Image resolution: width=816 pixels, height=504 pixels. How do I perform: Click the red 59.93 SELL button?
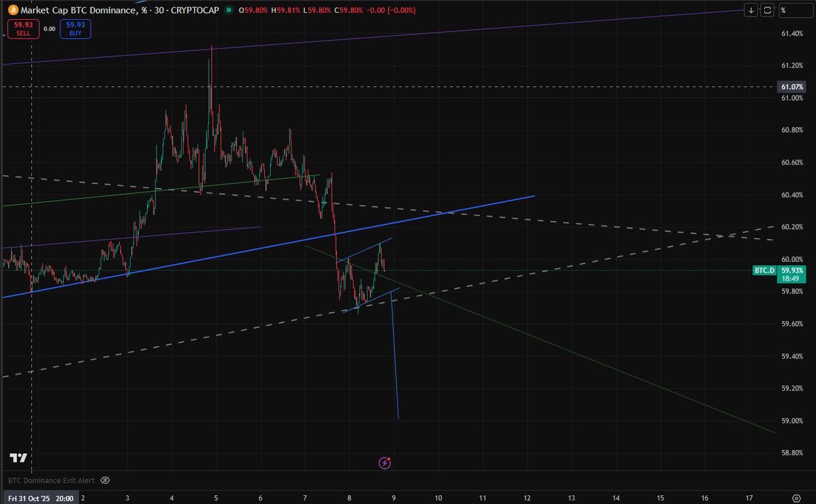coord(23,29)
